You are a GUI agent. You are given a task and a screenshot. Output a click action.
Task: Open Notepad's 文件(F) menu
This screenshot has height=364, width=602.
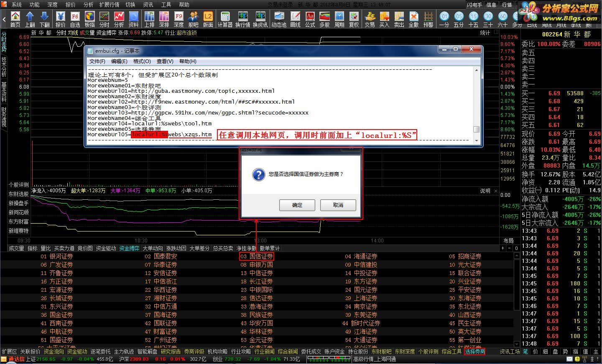[97, 61]
